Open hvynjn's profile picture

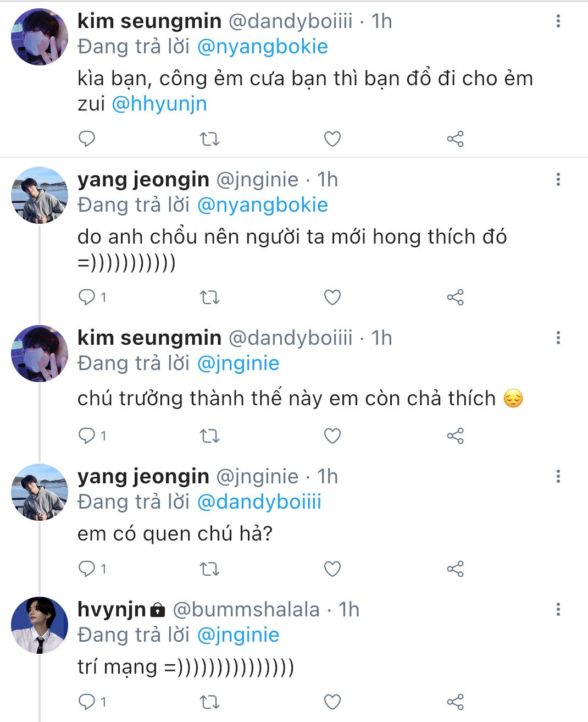click(40, 625)
